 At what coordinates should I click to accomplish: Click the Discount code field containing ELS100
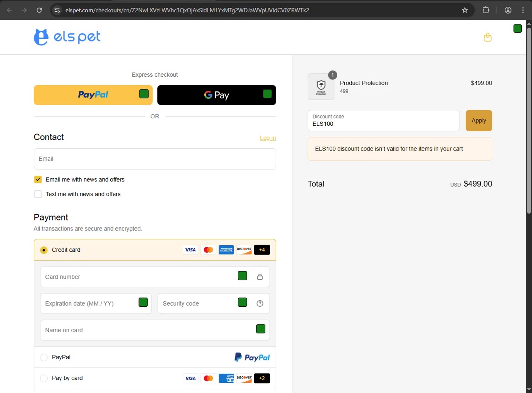(x=384, y=121)
